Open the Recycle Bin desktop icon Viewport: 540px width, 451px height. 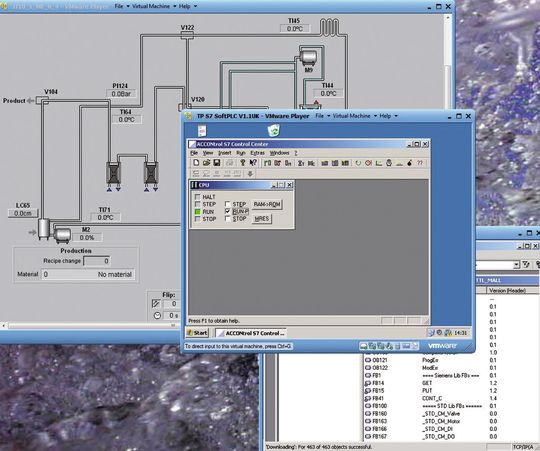[x=274, y=130]
